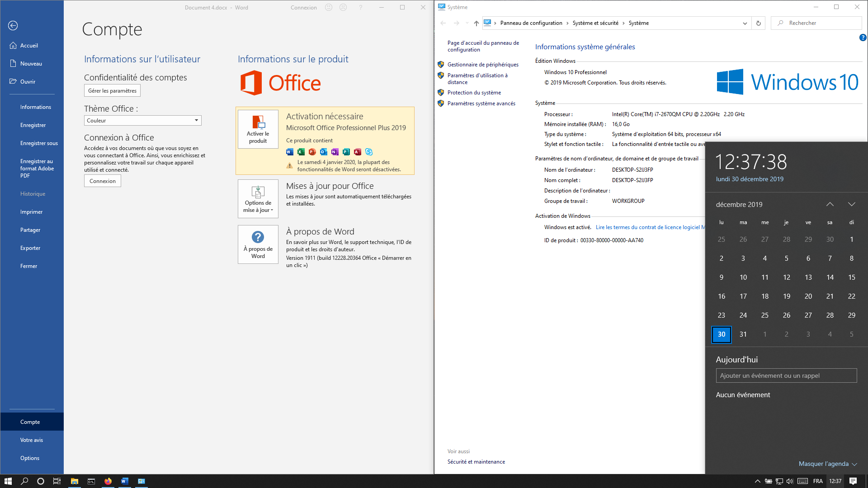Click the help question mark in Word title bar
Image resolution: width=868 pixels, height=488 pixels.
pyautogui.click(x=360, y=7)
